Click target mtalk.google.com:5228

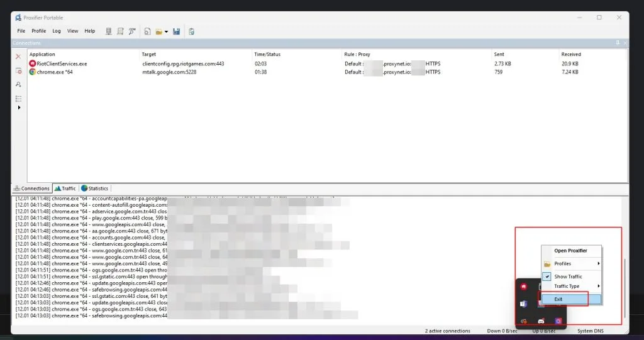[169, 72]
